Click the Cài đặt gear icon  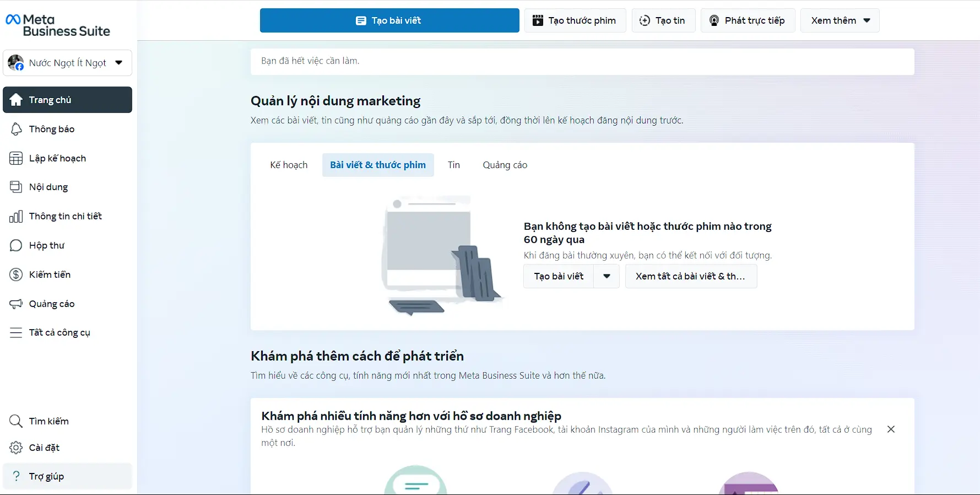pos(16,448)
